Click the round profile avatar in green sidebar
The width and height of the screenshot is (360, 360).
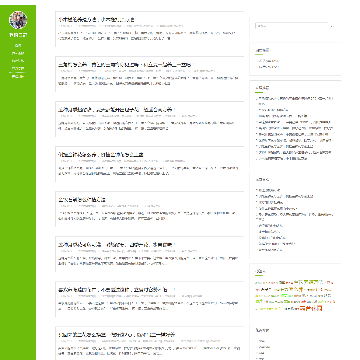(18, 20)
